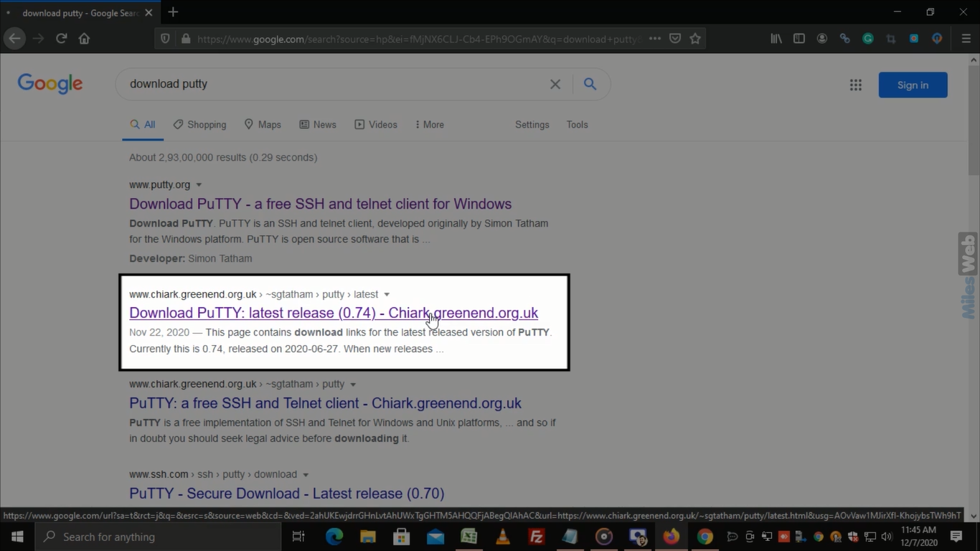
Task: Open the Tools search options
Action: click(577, 124)
